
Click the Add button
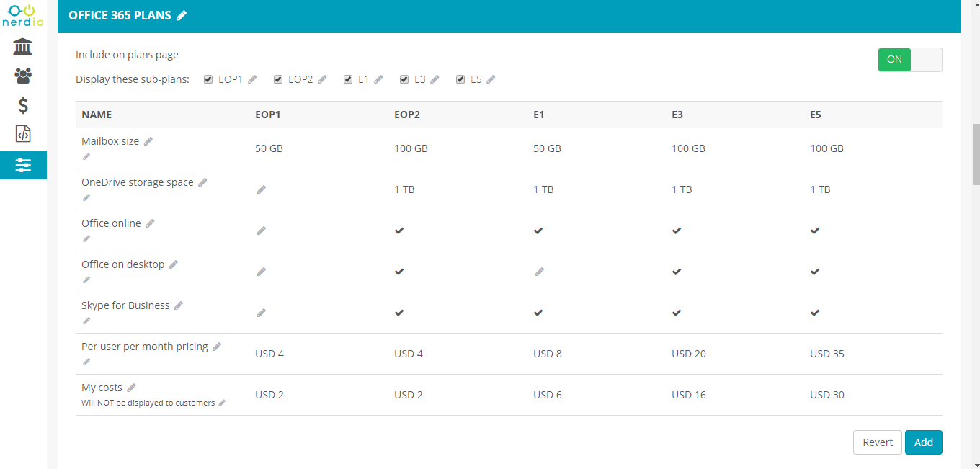[924, 442]
